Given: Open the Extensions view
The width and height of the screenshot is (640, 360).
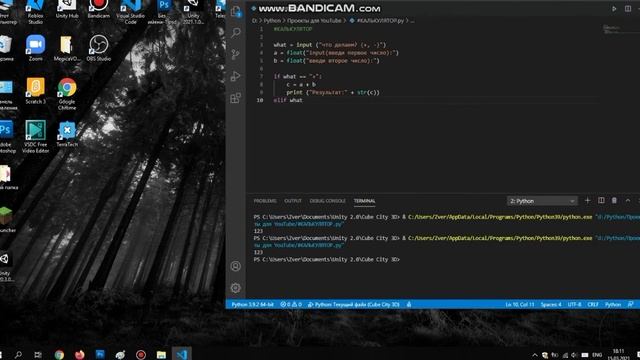Looking at the screenshot, I should click(x=236, y=98).
